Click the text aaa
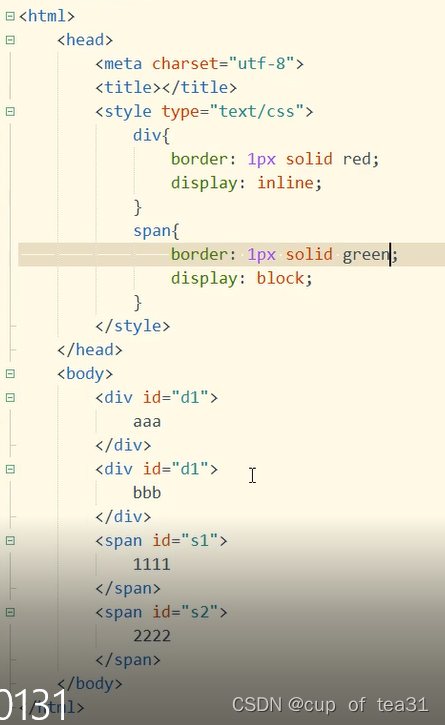Screen dimensions: 445x725 pos(147,422)
